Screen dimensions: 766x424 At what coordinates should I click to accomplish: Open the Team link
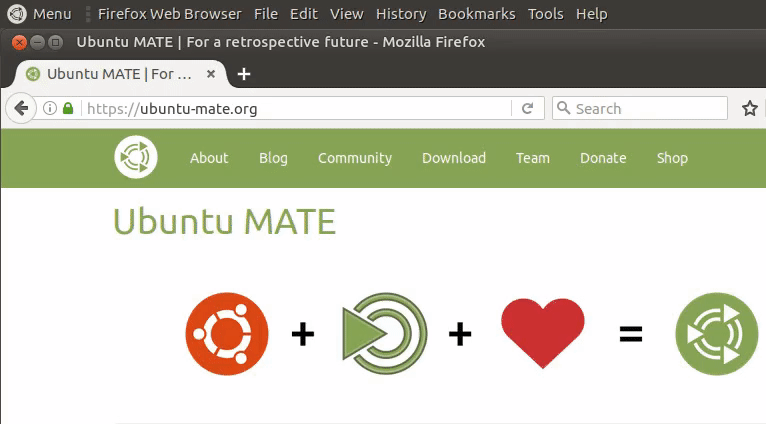coord(532,158)
